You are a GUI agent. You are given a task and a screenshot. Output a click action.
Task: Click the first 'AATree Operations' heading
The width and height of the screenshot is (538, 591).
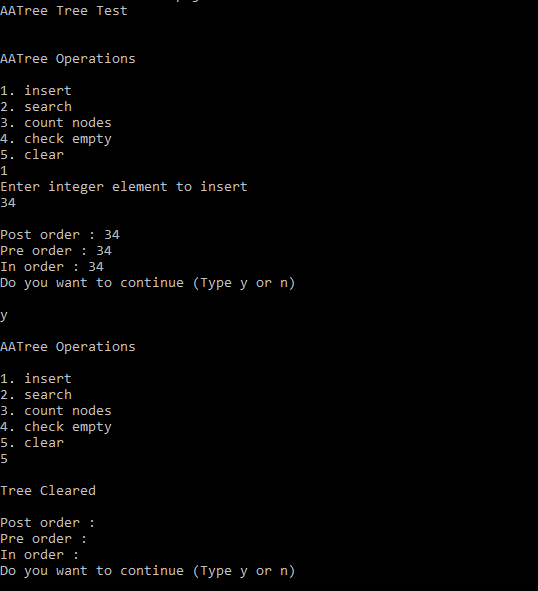point(67,59)
